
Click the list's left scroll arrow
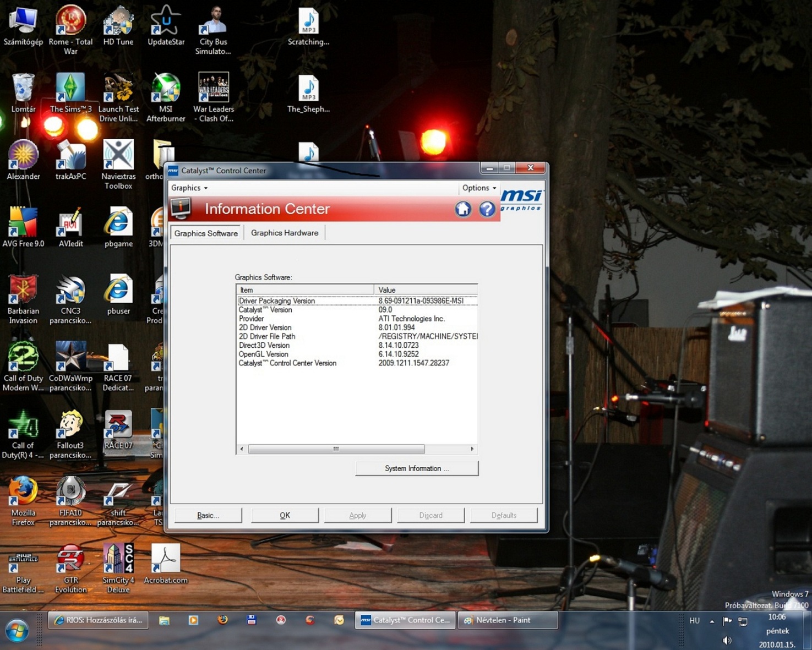pyautogui.click(x=242, y=449)
